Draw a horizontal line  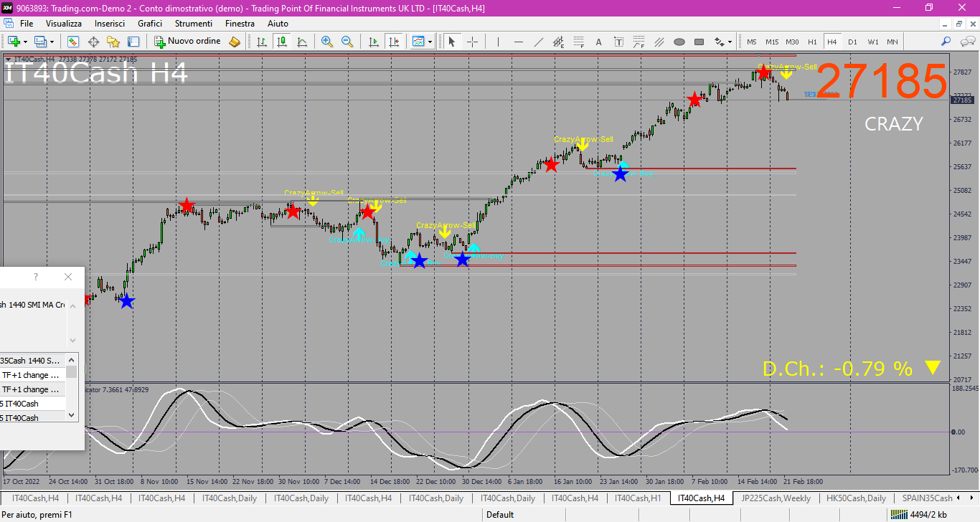tap(518, 42)
